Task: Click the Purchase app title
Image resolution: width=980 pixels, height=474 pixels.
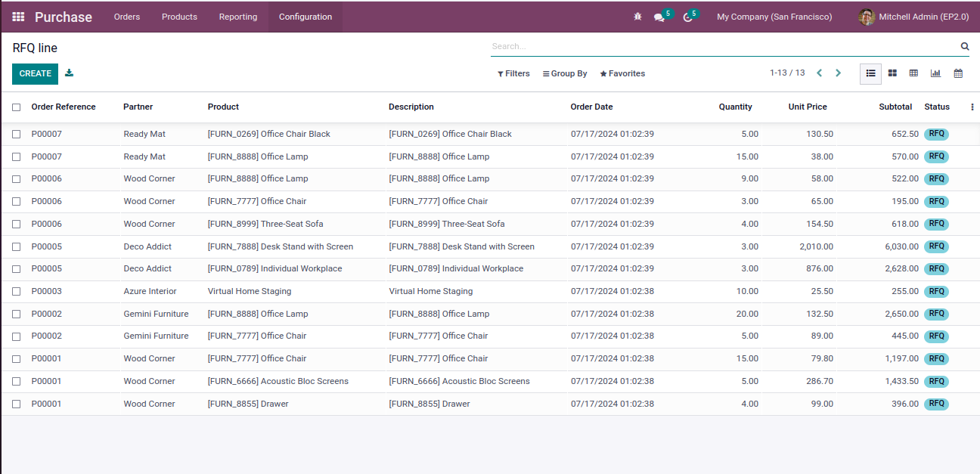Action: [64, 17]
